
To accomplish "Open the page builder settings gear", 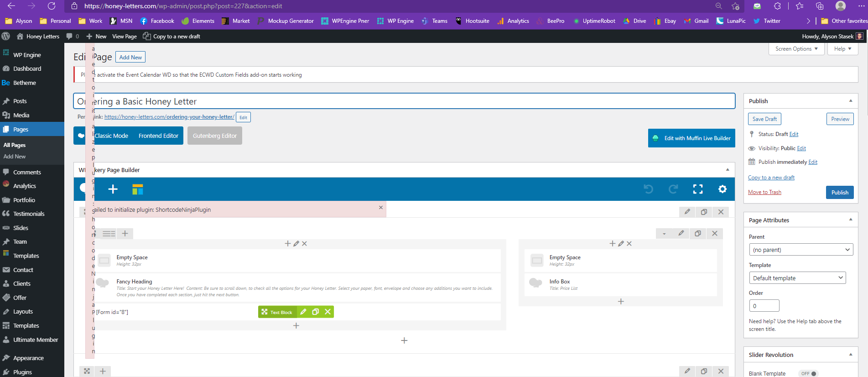I will pyautogui.click(x=722, y=189).
